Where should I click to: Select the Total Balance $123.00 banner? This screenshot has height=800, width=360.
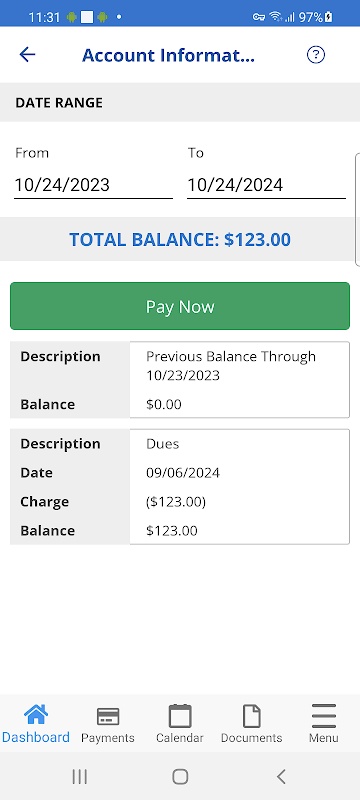click(x=180, y=239)
